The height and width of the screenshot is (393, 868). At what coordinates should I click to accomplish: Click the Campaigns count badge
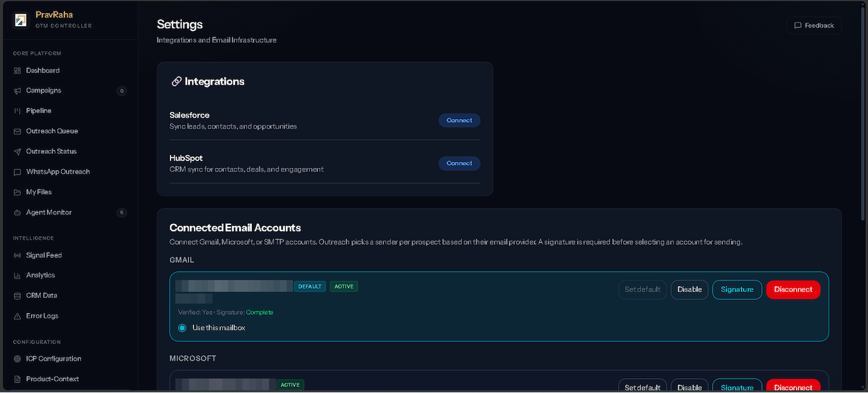click(x=122, y=91)
